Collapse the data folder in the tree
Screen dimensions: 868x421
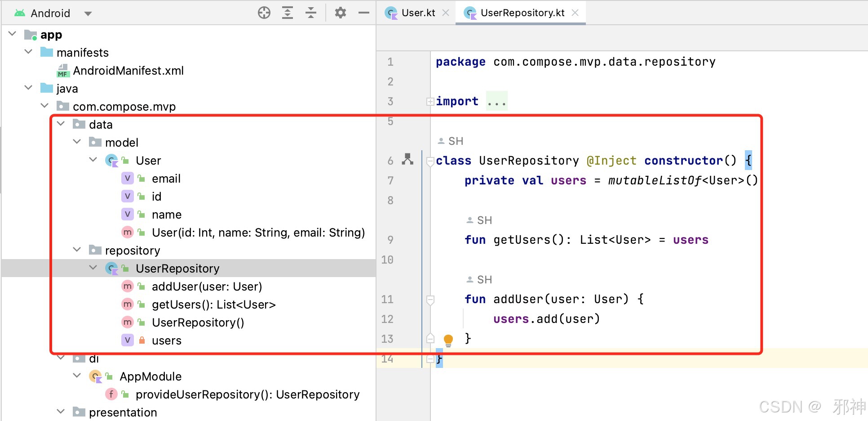click(x=61, y=124)
